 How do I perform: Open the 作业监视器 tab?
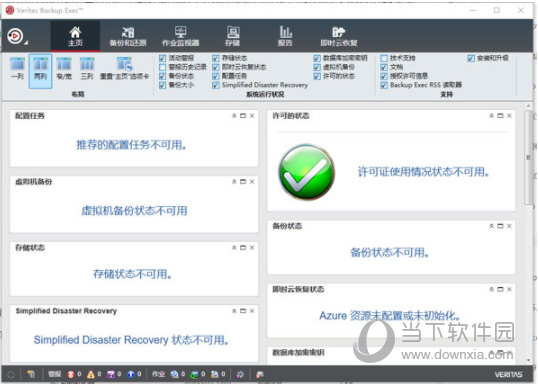(x=180, y=36)
